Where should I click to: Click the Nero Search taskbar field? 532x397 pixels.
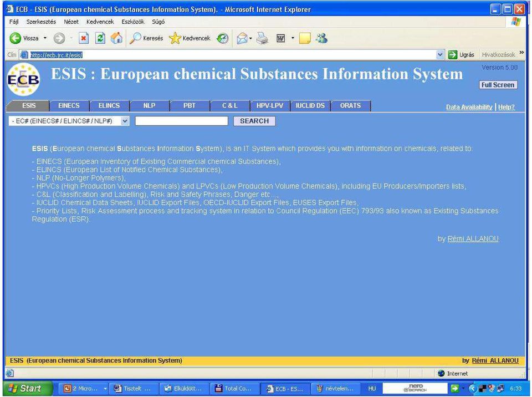(x=415, y=389)
